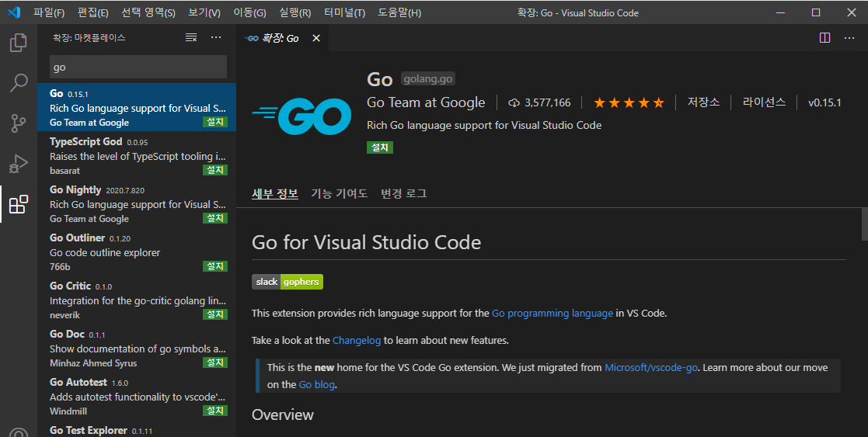
Task: Install Go Outliner extension
Action: coord(214,267)
